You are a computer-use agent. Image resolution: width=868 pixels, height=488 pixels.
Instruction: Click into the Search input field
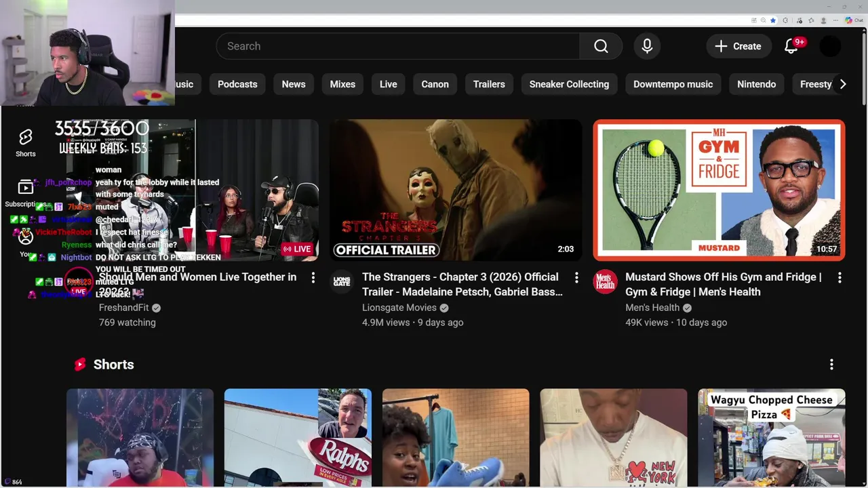click(x=398, y=46)
